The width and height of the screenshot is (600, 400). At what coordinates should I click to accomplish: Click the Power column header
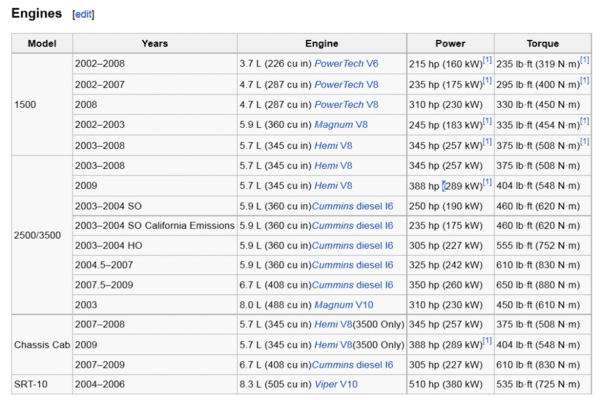pos(450,43)
